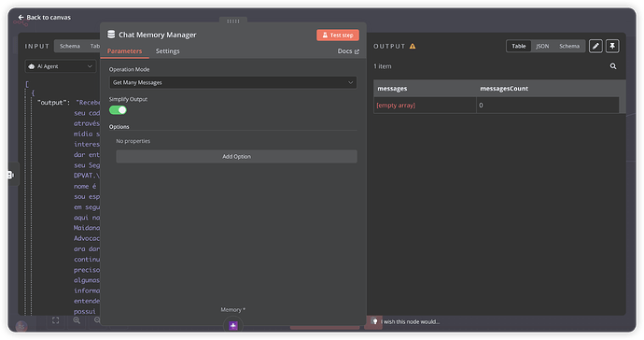The width and height of the screenshot is (644, 340).
Task: Click the output warning triangle icon
Action: (413, 46)
